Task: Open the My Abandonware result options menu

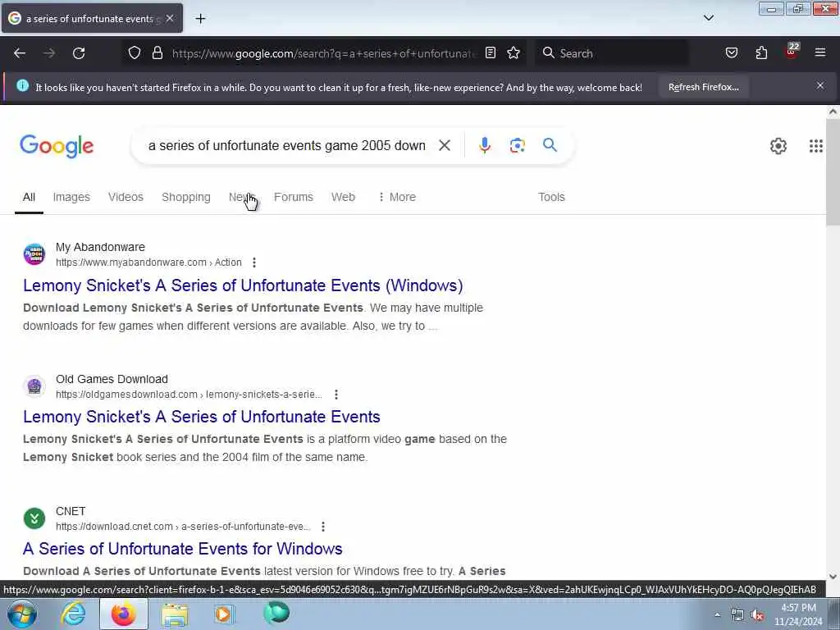Action: (x=254, y=262)
